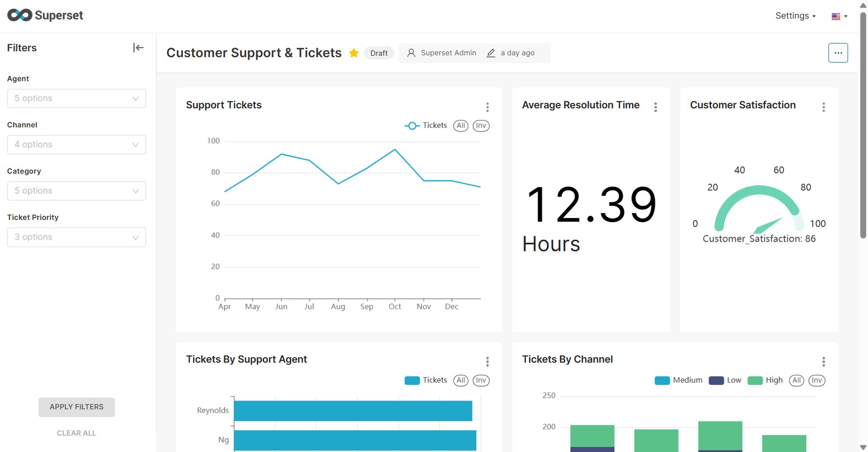Screen dimensions: 868x452
Task: Open Customer Satisfaction chart options menu
Action: click(x=823, y=107)
